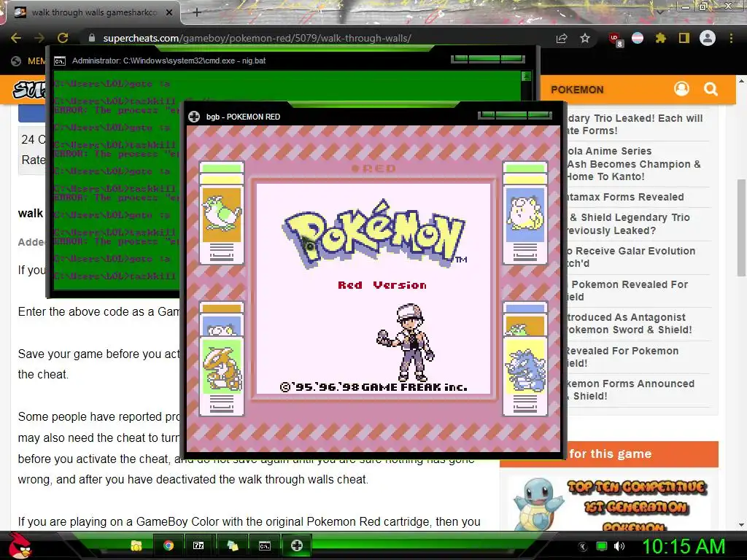The image size is (747, 560).
Task: Open the taskbar icon between 7-Zip and cmd
Action: coord(232,545)
